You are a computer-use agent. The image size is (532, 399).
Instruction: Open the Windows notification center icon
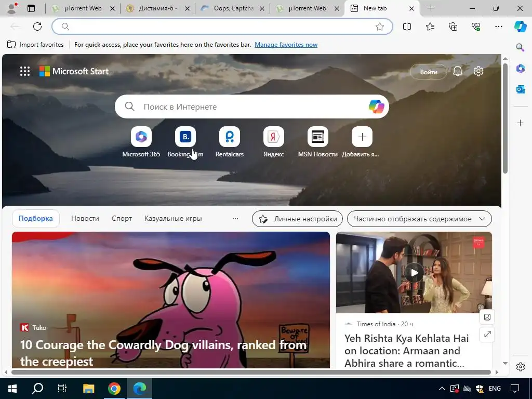[515, 389]
